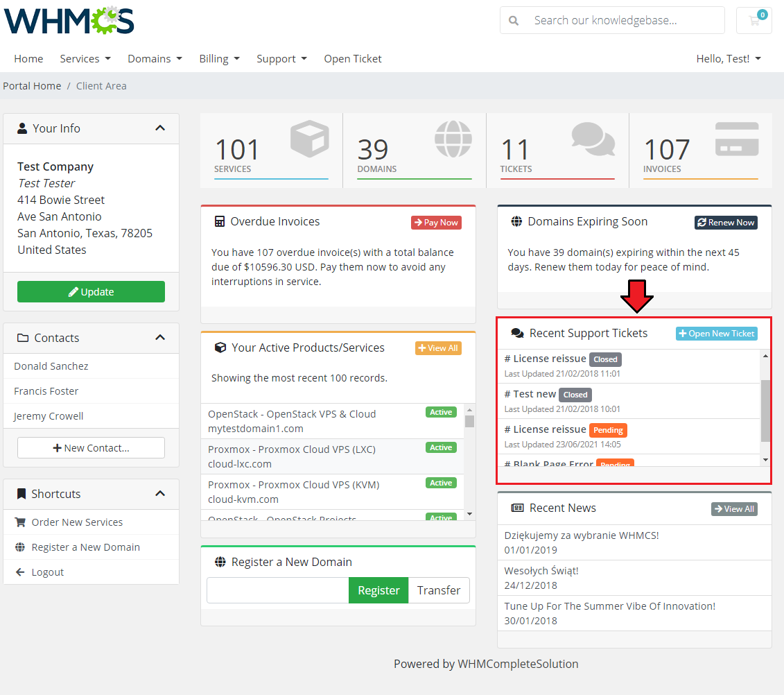Click the 11 Tickets count

click(x=514, y=150)
